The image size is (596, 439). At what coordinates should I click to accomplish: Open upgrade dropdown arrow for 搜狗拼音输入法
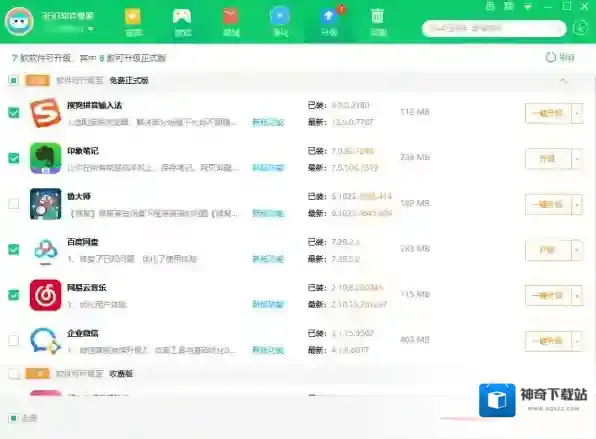(x=577, y=113)
